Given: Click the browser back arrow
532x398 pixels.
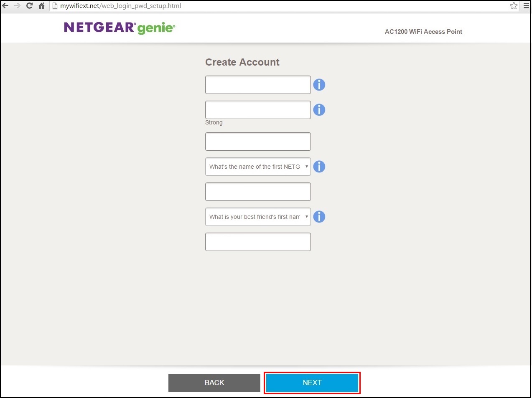Looking at the screenshot, I should (x=5, y=6).
